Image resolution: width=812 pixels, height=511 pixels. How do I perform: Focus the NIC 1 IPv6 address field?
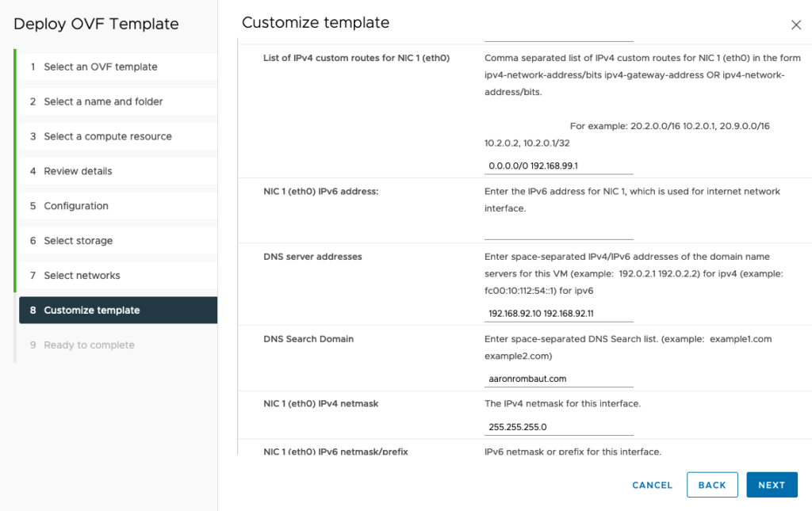[x=558, y=231]
